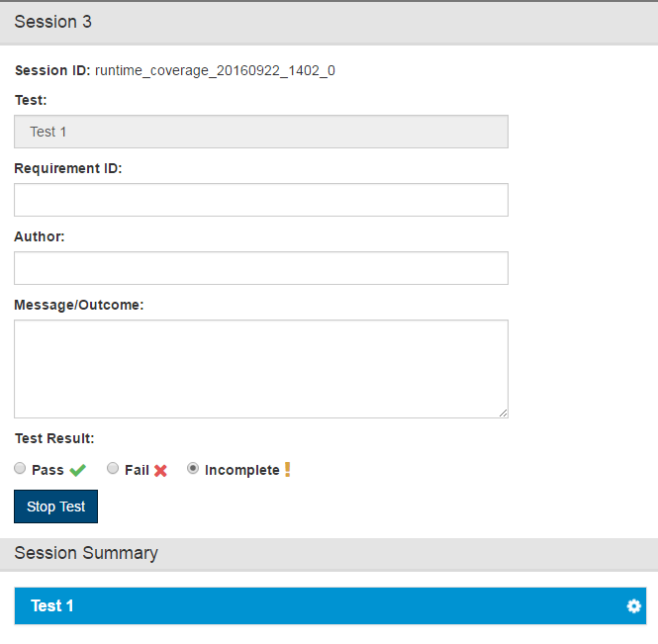The image size is (658, 644).
Task: Click the Stop Test button
Action: coord(55,506)
